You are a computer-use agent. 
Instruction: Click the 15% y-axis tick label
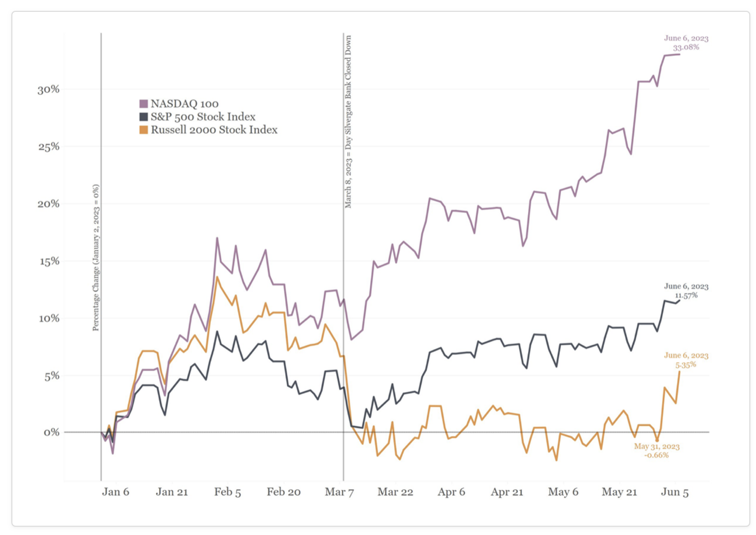(x=48, y=261)
